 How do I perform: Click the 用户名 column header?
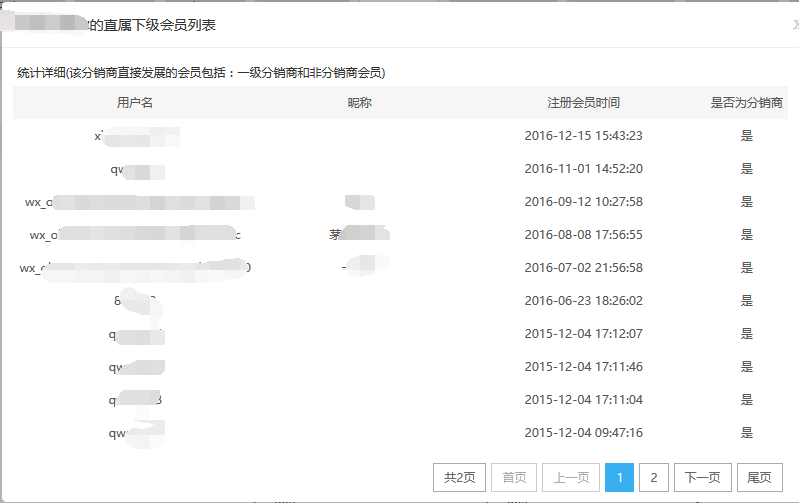[135, 103]
